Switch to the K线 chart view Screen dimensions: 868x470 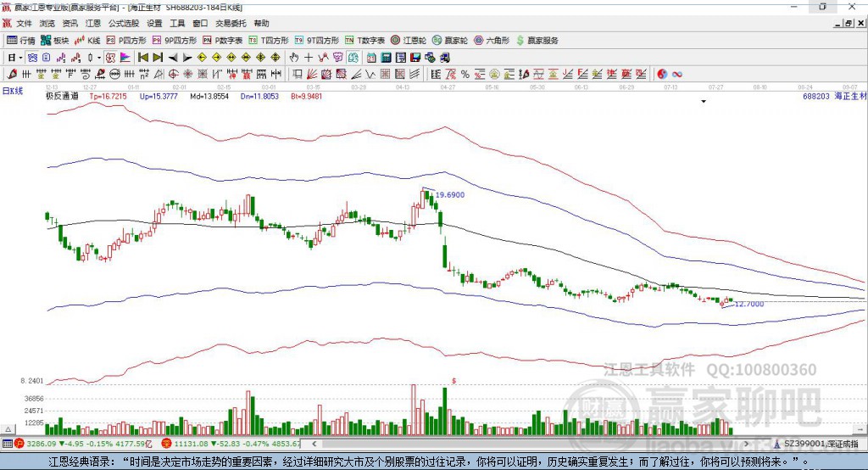87,41
